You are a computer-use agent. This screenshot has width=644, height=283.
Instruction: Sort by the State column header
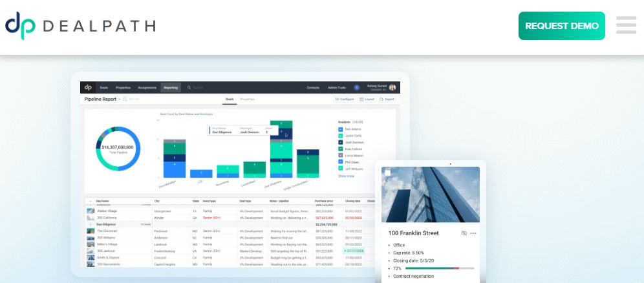click(195, 202)
